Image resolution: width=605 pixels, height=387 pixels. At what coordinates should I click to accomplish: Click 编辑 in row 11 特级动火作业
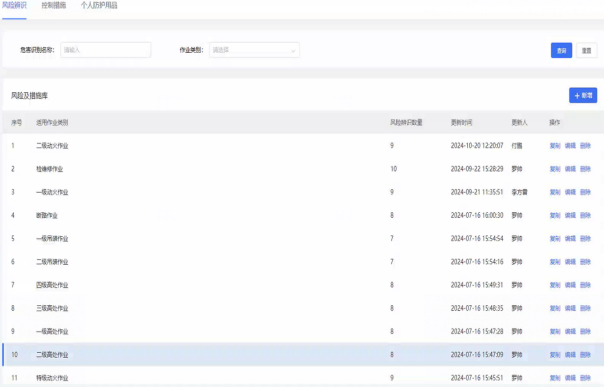[570, 378]
